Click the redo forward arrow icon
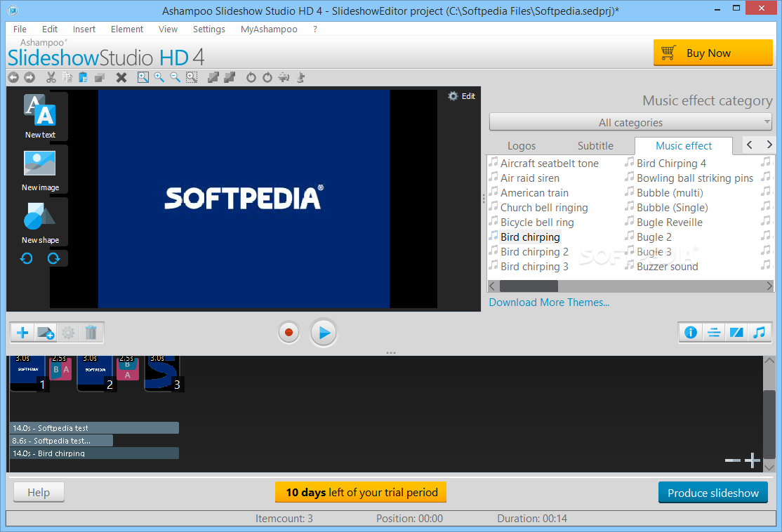This screenshot has width=782, height=532. pyautogui.click(x=29, y=77)
